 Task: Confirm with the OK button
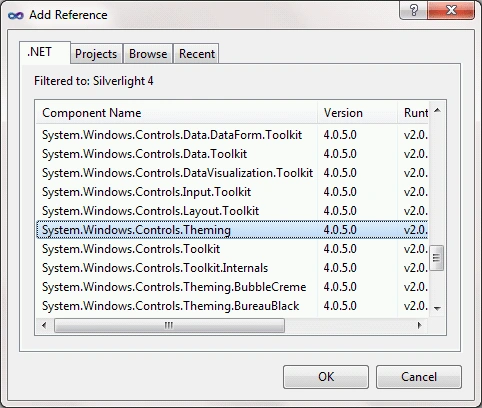326,377
